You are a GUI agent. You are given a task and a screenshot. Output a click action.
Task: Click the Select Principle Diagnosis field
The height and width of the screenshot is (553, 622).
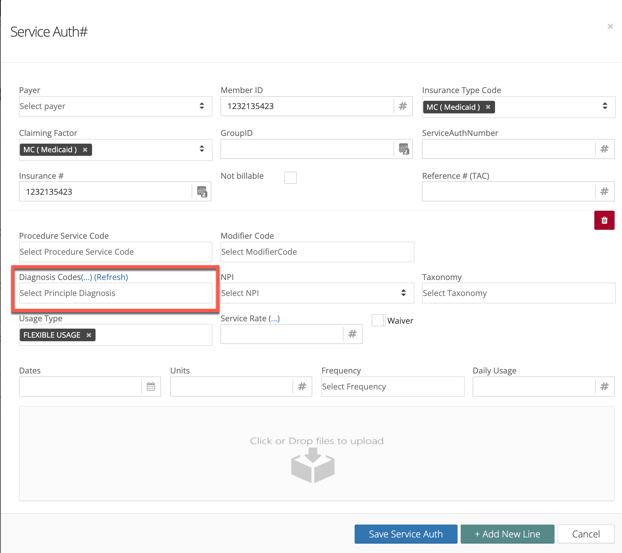tap(115, 293)
